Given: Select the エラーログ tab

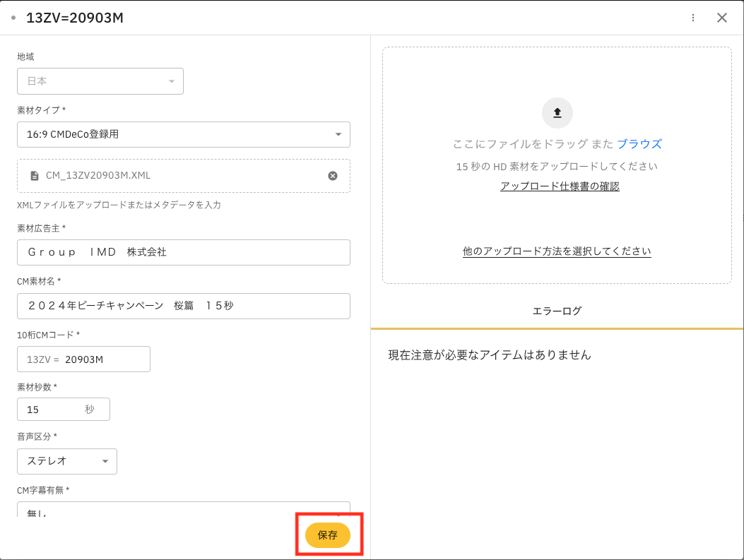Looking at the screenshot, I should pyautogui.click(x=557, y=311).
